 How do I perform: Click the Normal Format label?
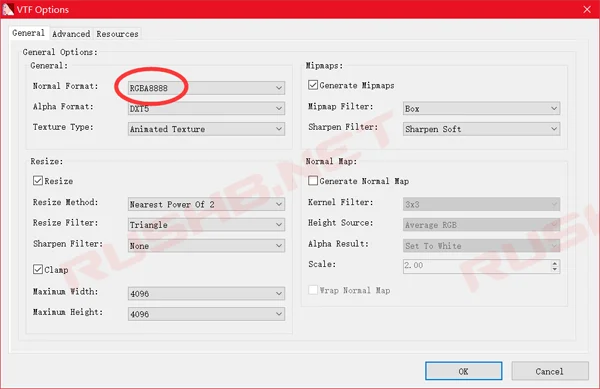pos(65,86)
